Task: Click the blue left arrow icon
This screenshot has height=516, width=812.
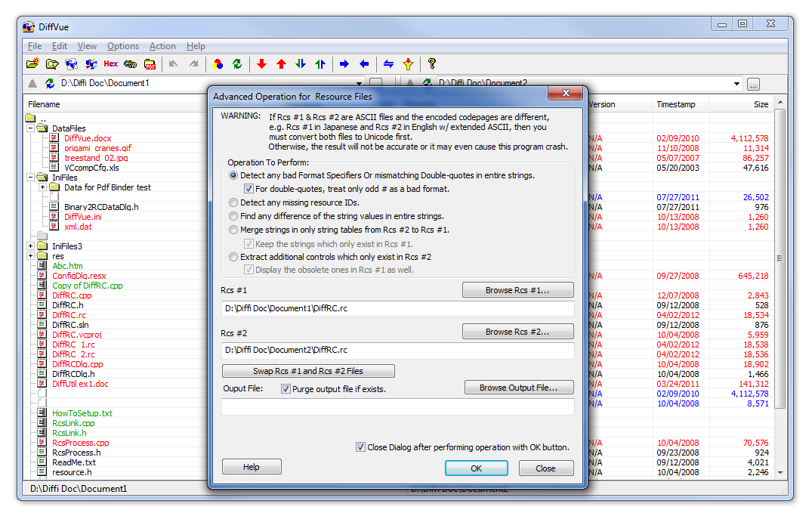Action: [364, 63]
